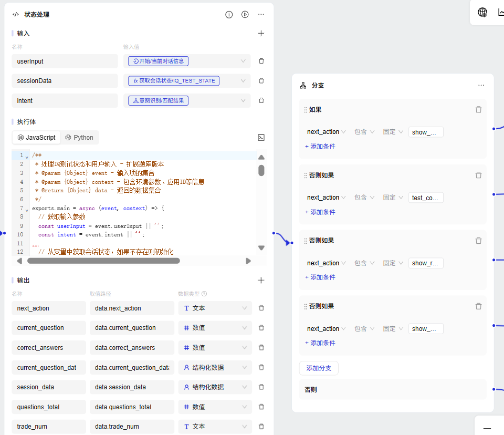The height and width of the screenshot is (435, 504).
Task: Run the 状态处理 node with play icon
Action: [x=245, y=15]
